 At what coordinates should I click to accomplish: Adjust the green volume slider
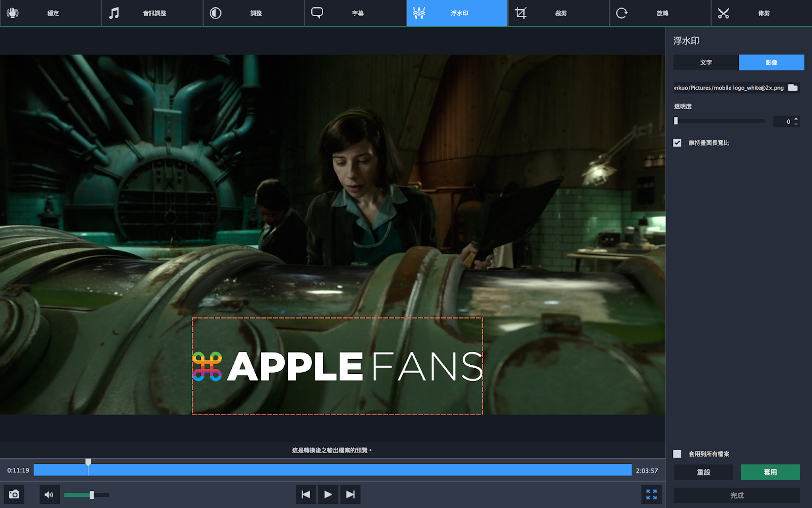click(x=86, y=494)
